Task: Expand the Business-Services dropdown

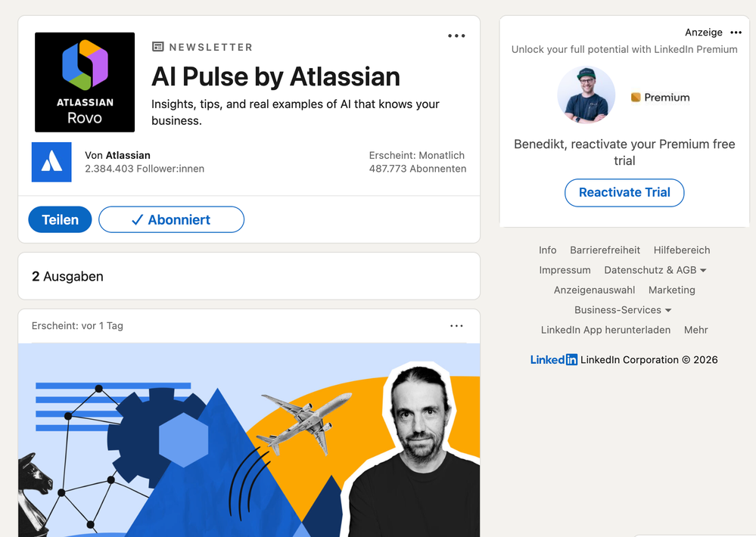Action: (x=623, y=310)
